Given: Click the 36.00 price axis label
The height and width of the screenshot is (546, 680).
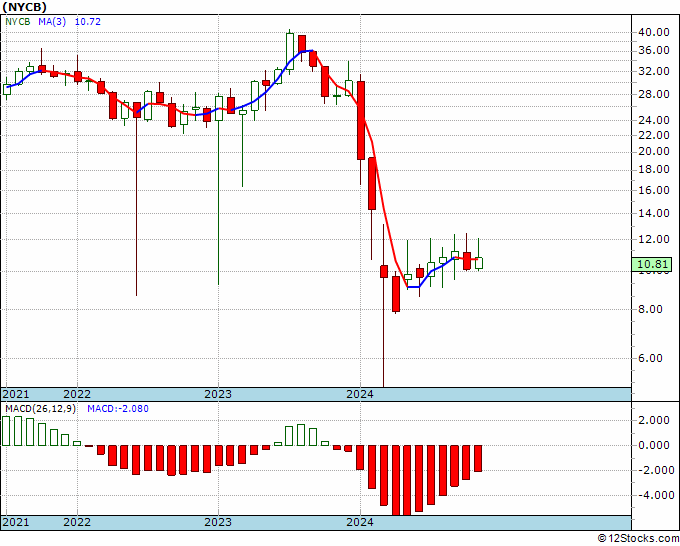Looking at the screenshot, I should 653,51.
